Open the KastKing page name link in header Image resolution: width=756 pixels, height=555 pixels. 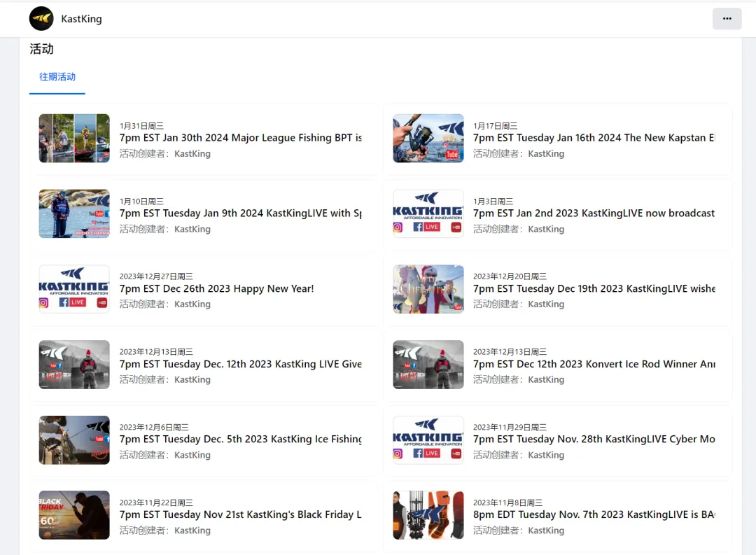[x=81, y=19]
